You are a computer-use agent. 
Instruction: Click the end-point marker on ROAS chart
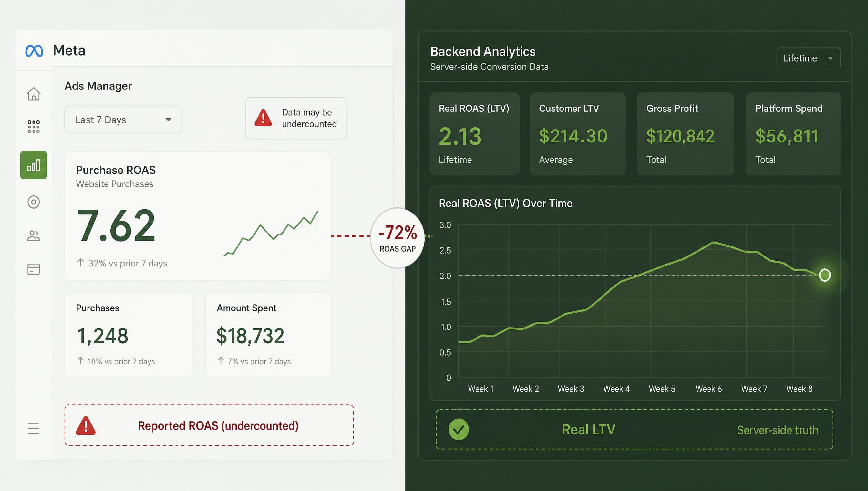click(x=825, y=275)
